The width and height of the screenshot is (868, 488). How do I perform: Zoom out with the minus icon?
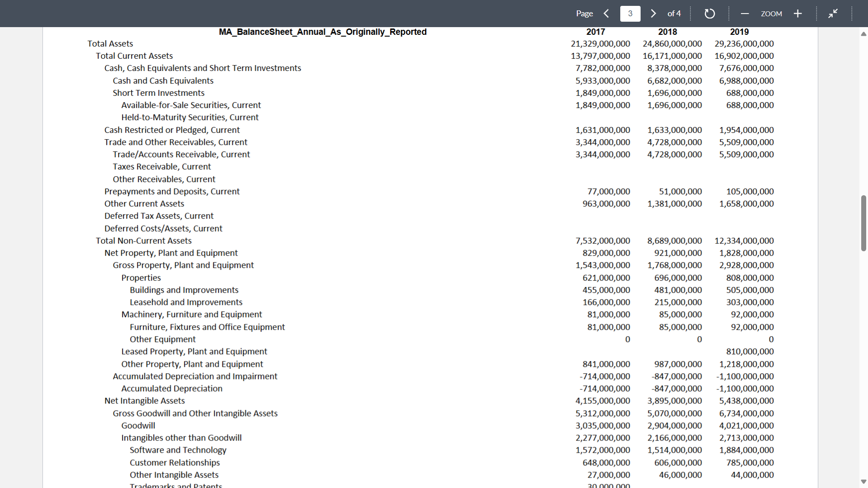(745, 14)
